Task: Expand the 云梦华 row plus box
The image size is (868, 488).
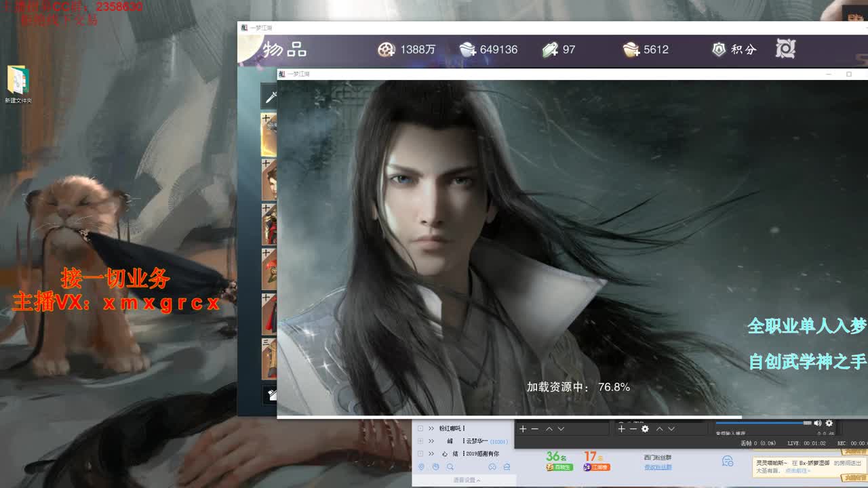Action: (x=420, y=441)
